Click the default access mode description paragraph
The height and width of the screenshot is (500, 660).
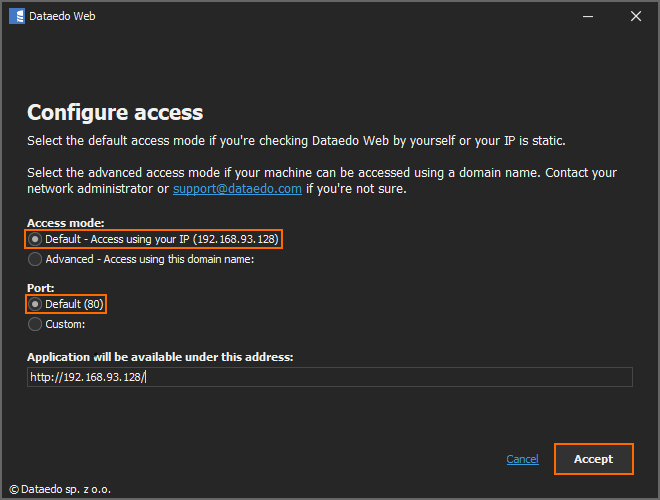tap(300, 140)
